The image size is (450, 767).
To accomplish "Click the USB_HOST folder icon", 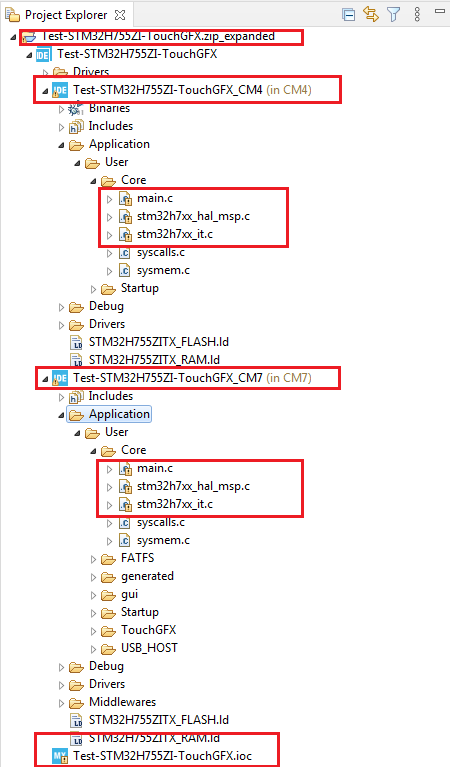I will pyautogui.click(x=108, y=649).
